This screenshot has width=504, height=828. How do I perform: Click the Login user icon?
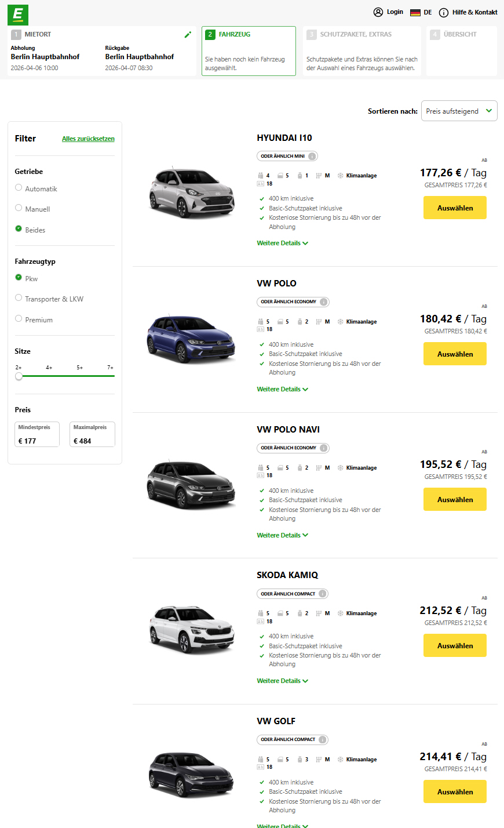[x=378, y=12]
